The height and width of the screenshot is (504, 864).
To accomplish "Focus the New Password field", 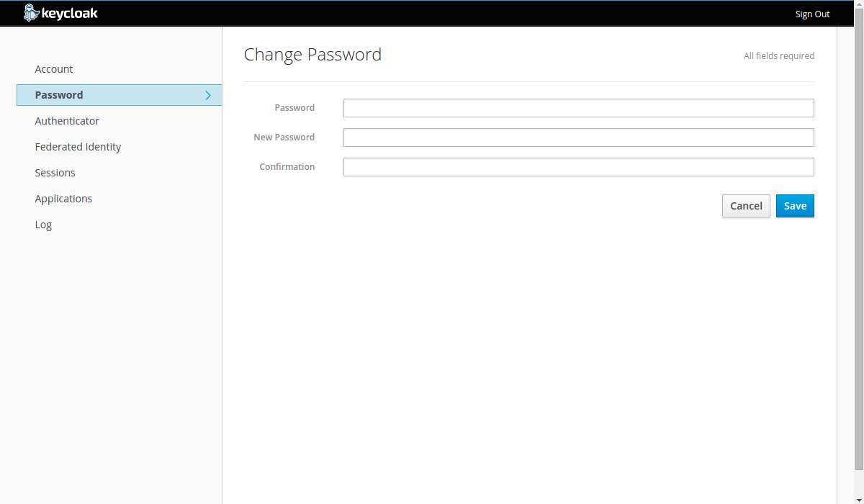I will coord(579,138).
